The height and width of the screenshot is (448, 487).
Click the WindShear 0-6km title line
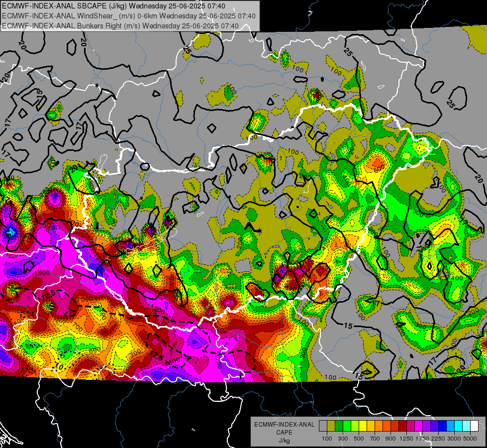[x=128, y=16]
